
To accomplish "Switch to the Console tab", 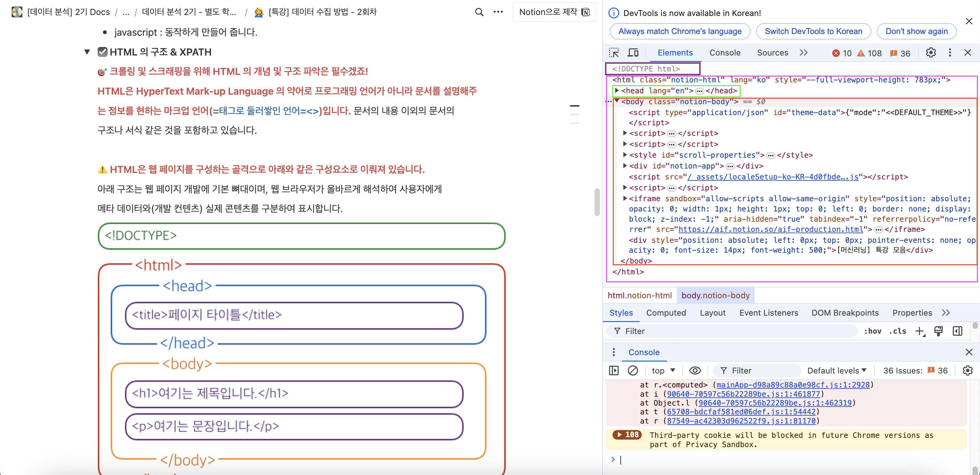I will click(x=725, y=52).
